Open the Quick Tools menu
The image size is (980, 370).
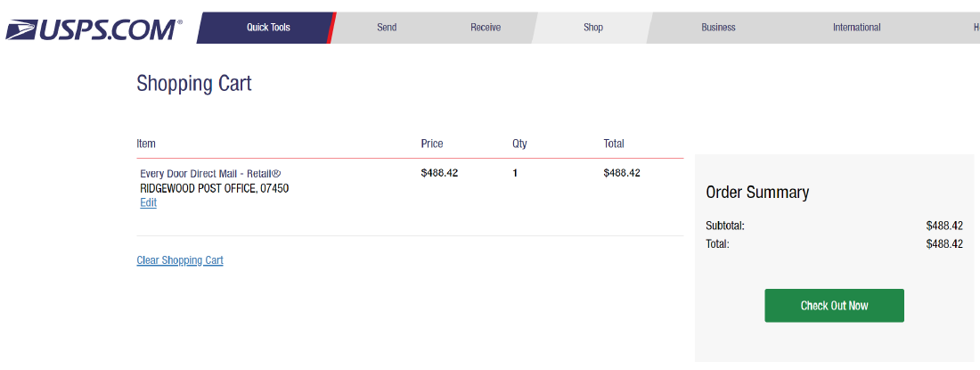267,28
